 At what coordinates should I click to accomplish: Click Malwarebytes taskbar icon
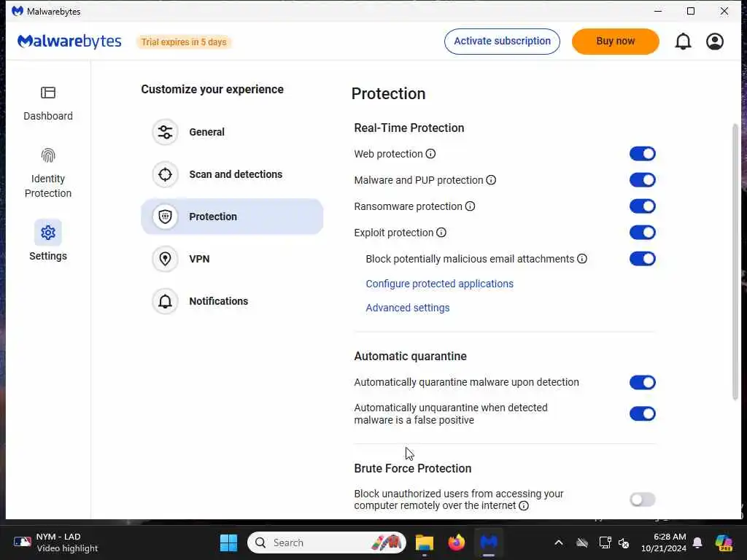pos(489,542)
